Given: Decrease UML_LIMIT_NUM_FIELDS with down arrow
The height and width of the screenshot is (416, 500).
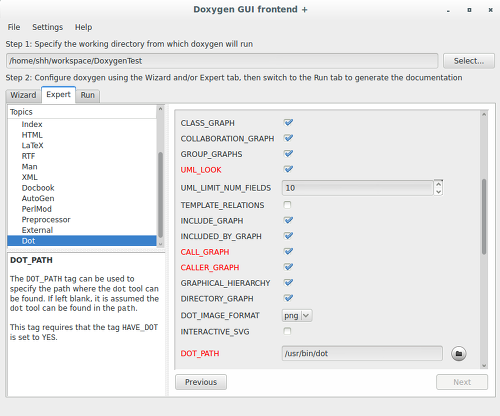Looking at the screenshot, I should (x=439, y=192).
